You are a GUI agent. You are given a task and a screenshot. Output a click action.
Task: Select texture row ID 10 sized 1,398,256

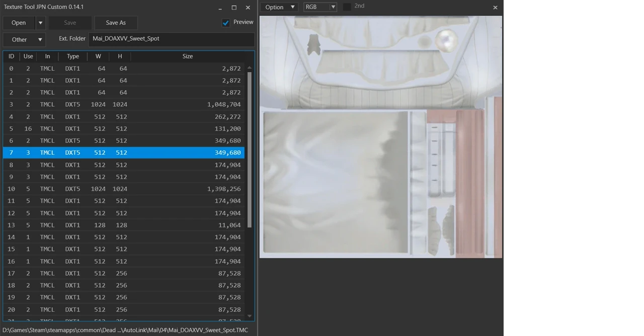124,189
